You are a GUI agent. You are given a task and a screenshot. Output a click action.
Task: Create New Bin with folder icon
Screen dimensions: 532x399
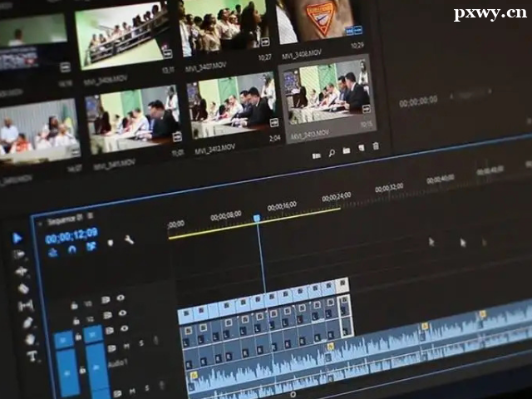[346, 150]
